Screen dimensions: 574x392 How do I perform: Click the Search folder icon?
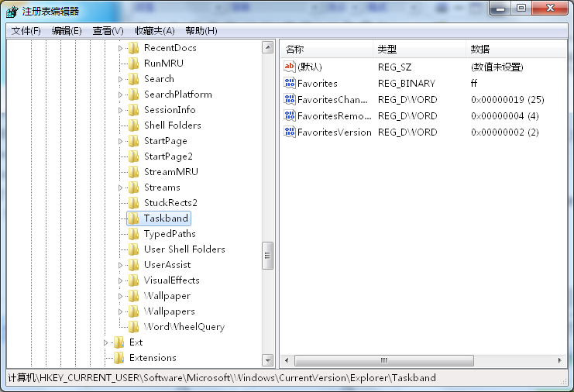click(x=133, y=79)
